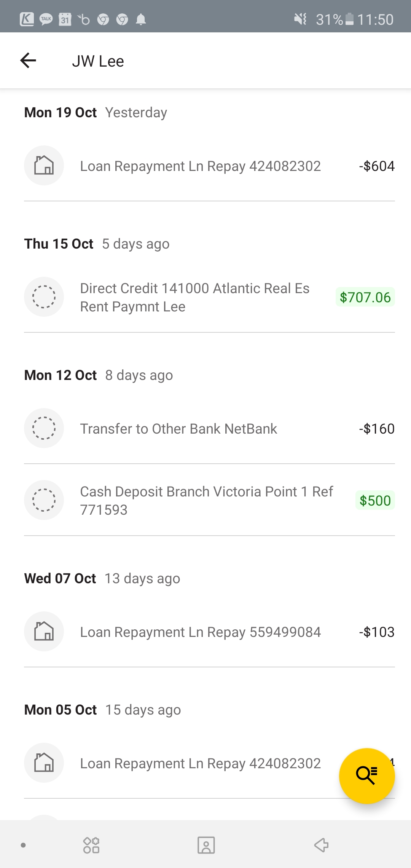View the Cash Deposit Branch Victoria Point details

(x=206, y=500)
